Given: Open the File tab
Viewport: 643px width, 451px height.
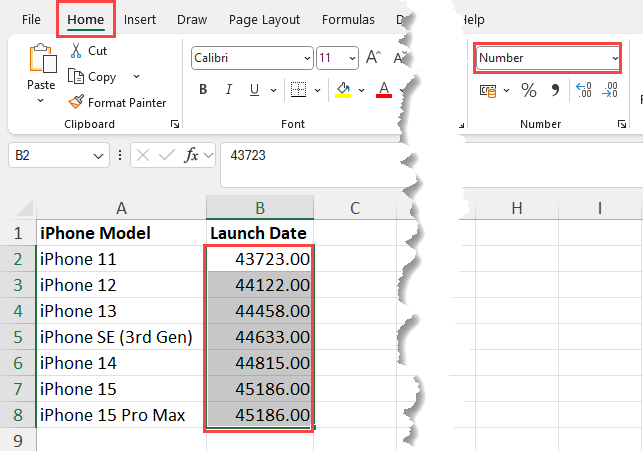Looking at the screenshot, I should coord(31,20).
